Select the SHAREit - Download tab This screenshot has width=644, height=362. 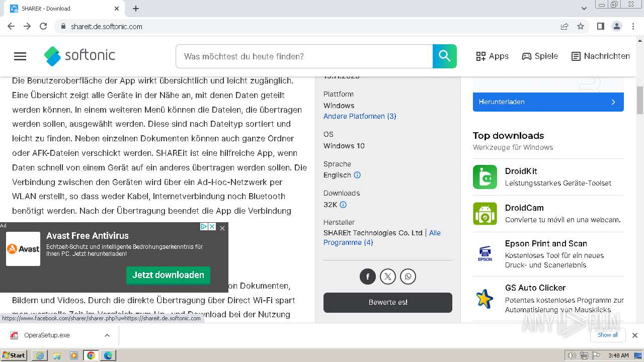[64, 9]
